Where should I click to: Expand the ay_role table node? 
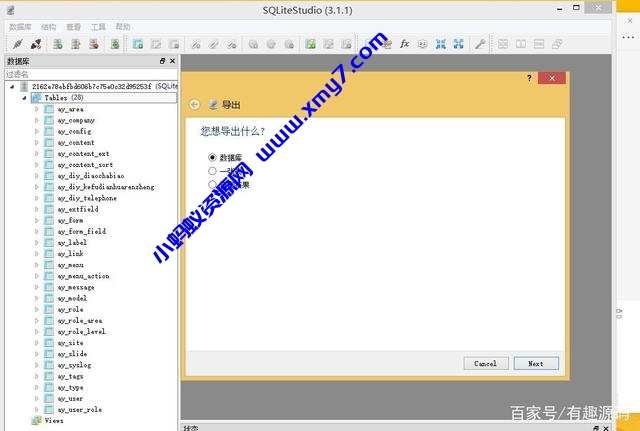coord(37,309)
